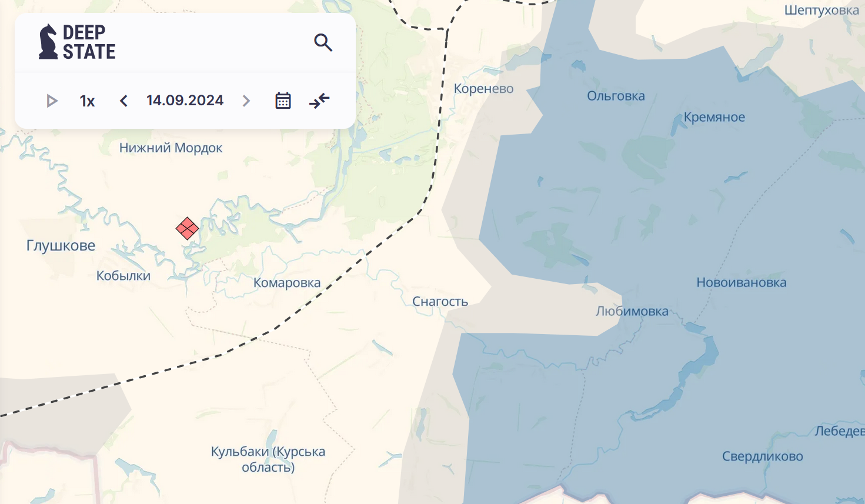Open the calendar date picker
The image size is (865, 504).
tap(283, 101)
